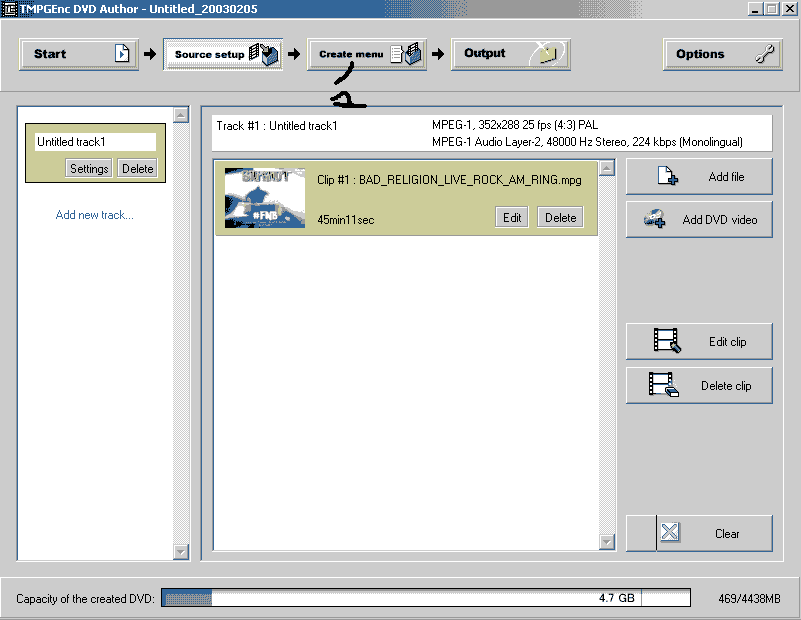Minimize the TMPGEnc DVD Author window
This screenshot has width=801, height=620.
[x=756, y=9]
